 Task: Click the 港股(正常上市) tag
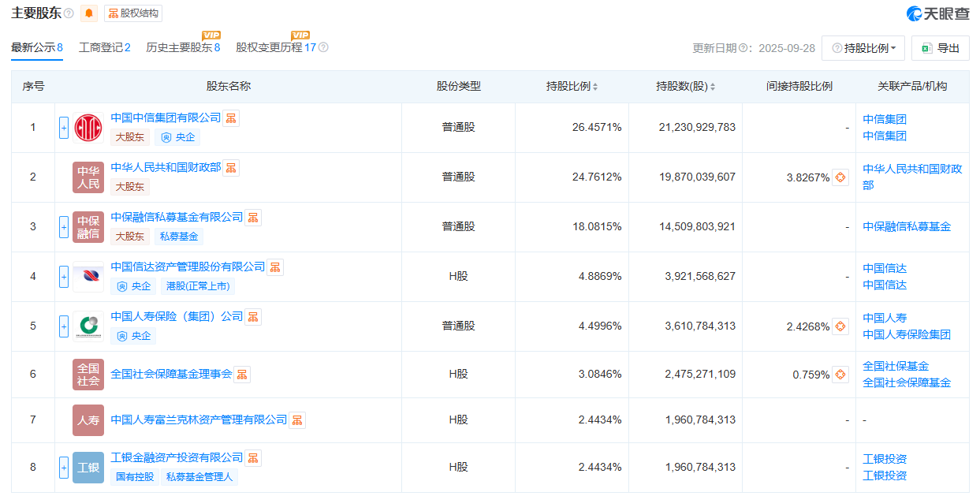[198, 286]
